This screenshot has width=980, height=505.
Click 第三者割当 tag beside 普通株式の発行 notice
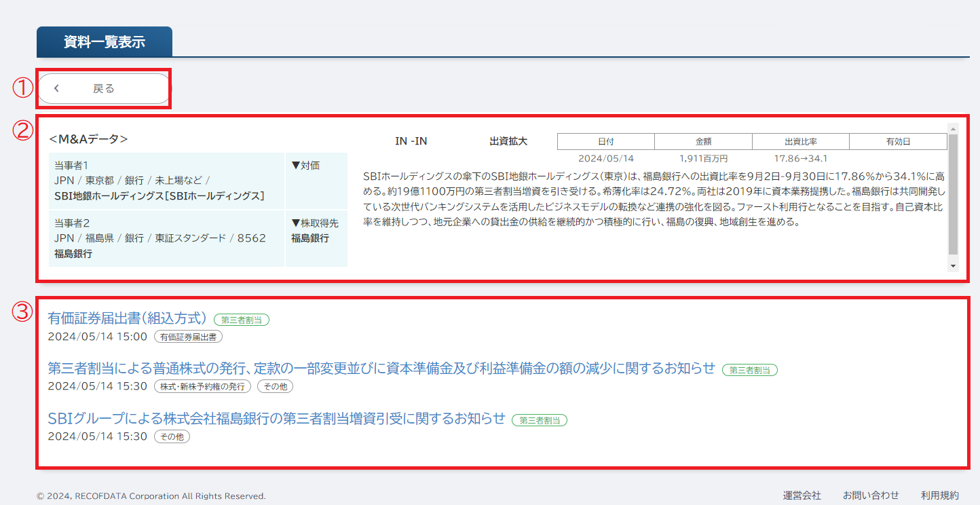(x=750, y=370)
